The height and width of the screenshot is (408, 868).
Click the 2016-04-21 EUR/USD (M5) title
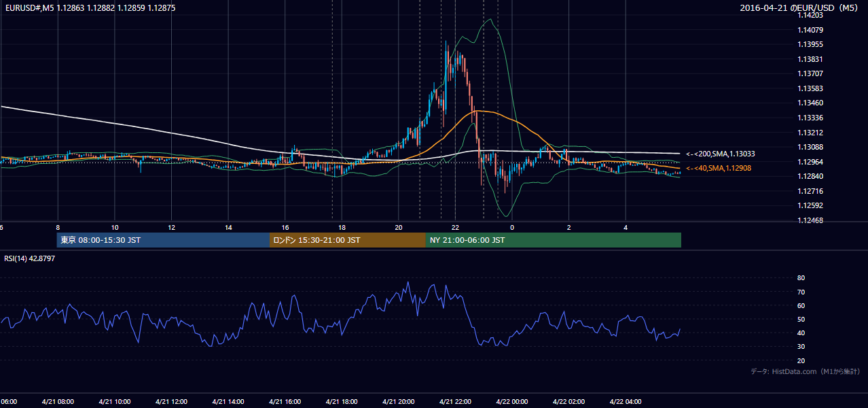(800, 7)
